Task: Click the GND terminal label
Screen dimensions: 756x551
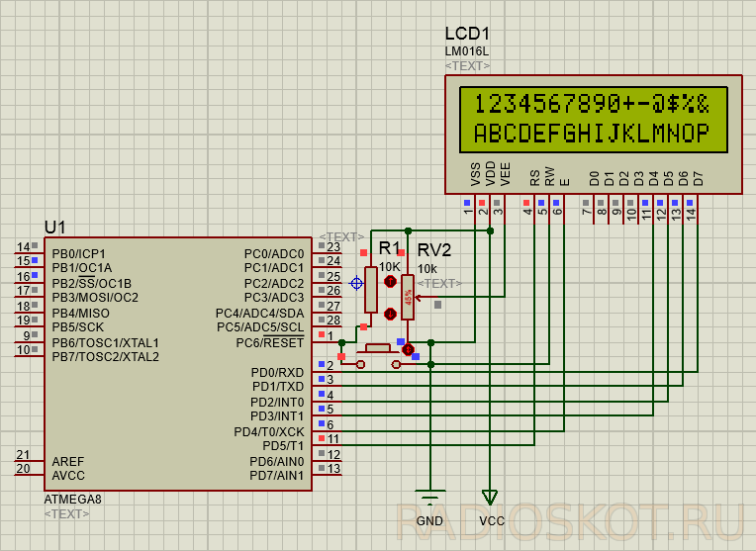Action: pos(429,521)
